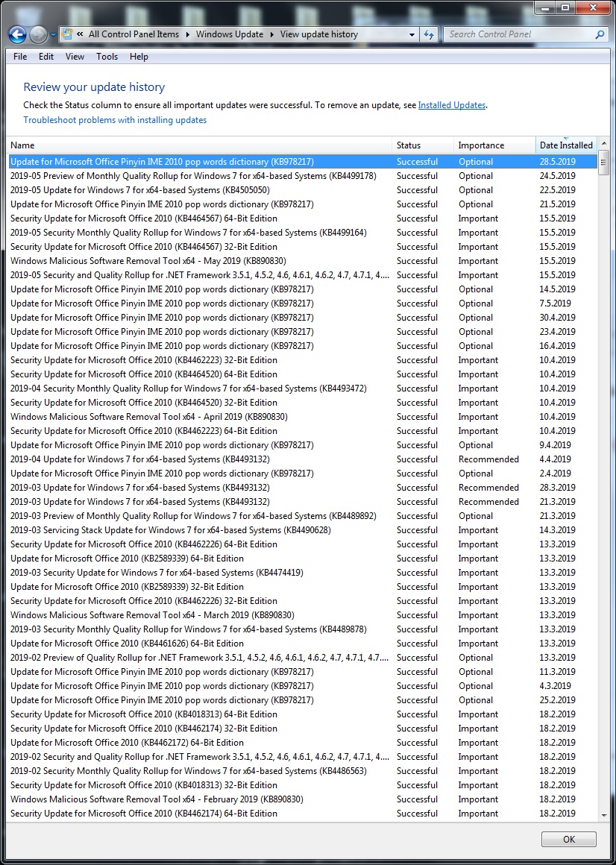Select KB4486563 2019-02 Security Monthly Rollup row
Screen dimensions: 616x865
pos(302,770)
